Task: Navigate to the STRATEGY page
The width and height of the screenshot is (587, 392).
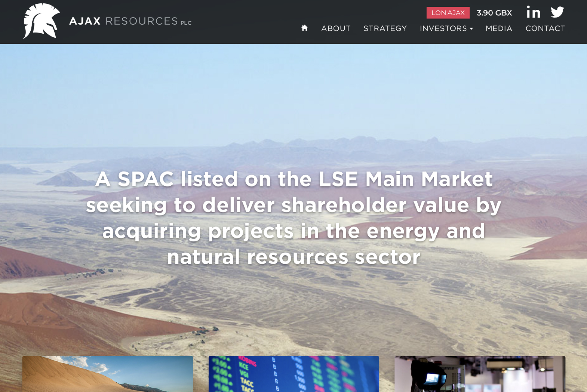Action: coord(385,28)
